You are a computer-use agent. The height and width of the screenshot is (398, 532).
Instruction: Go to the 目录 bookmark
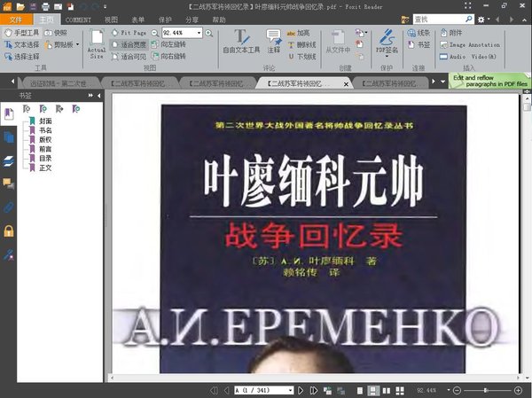[x=44, y=159]
